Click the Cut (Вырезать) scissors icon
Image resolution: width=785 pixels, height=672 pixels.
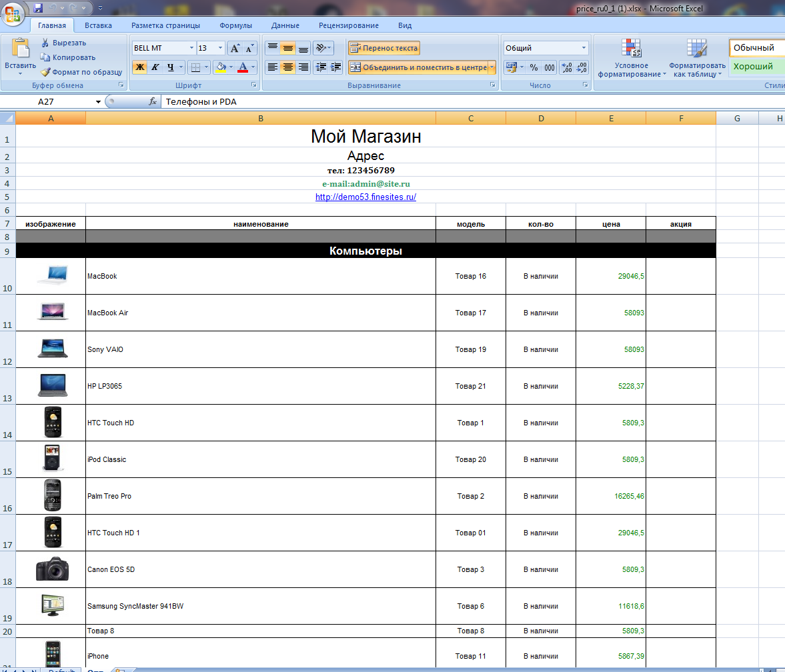[x=45, y=43]
